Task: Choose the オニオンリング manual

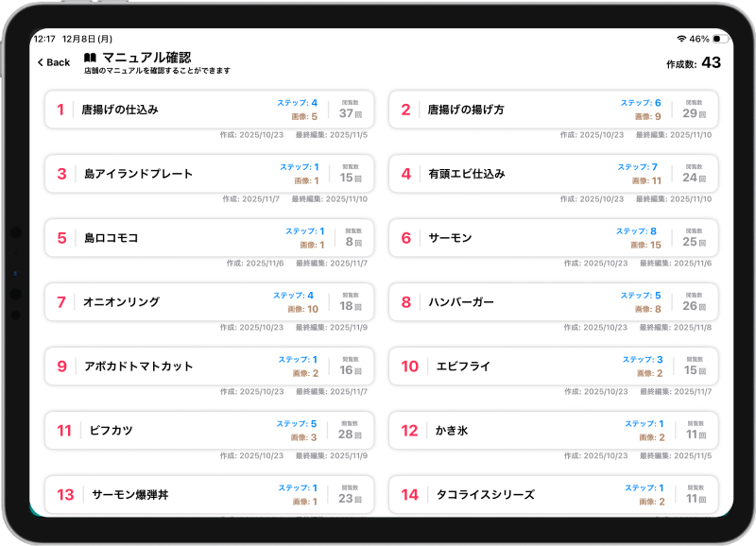Action: (x=209, y=302)
